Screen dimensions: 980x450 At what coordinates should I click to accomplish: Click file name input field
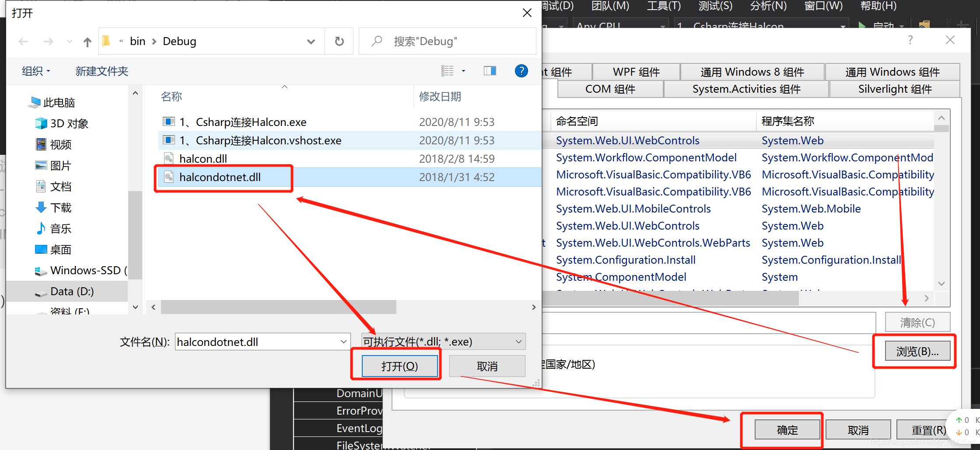(257, 342)
